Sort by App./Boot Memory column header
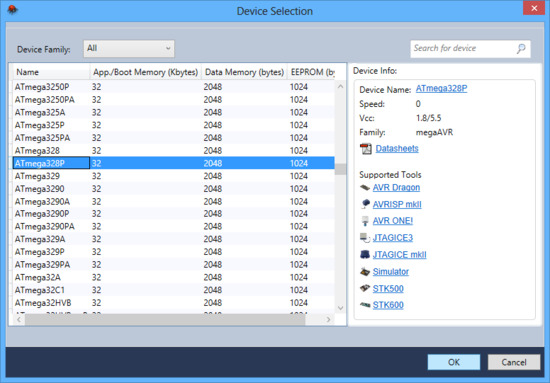 [x=146, y=72]
